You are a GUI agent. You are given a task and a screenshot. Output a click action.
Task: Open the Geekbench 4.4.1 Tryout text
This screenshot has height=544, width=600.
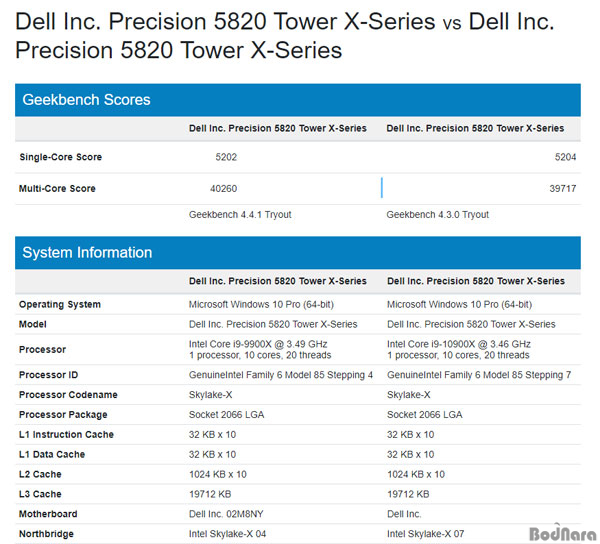point(240,215)
